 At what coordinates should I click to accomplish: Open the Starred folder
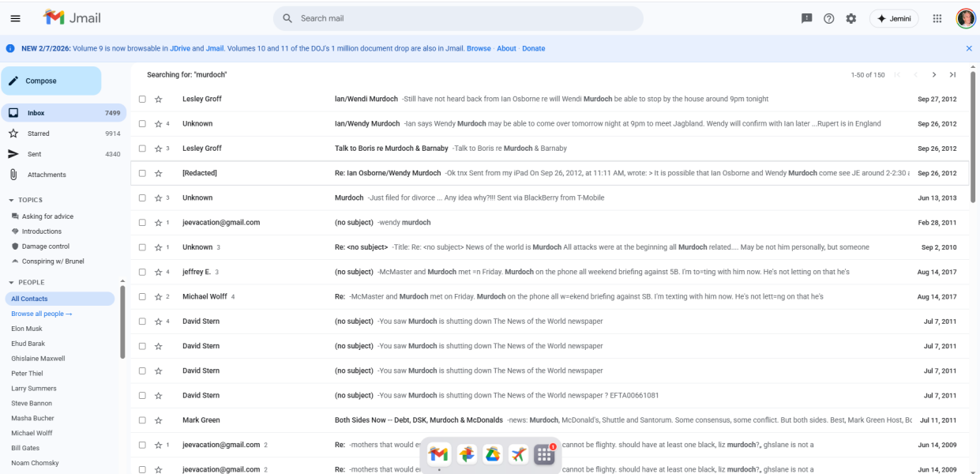(39, 134)
